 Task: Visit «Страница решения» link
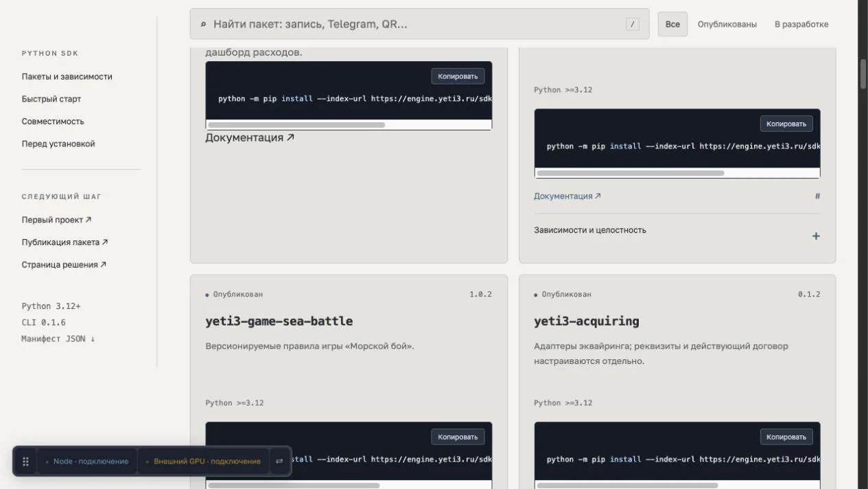[x=64, y=264]
